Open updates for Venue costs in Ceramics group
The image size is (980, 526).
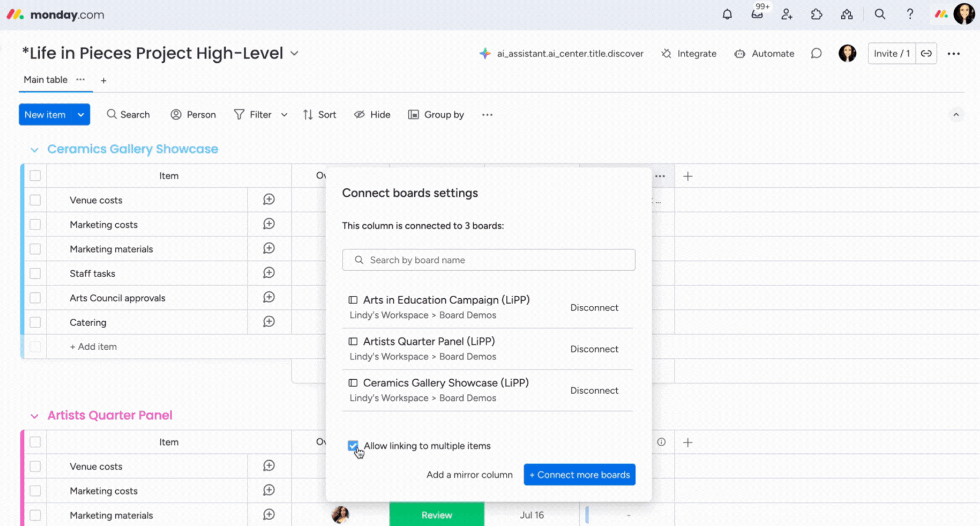[x=269, y=200]
